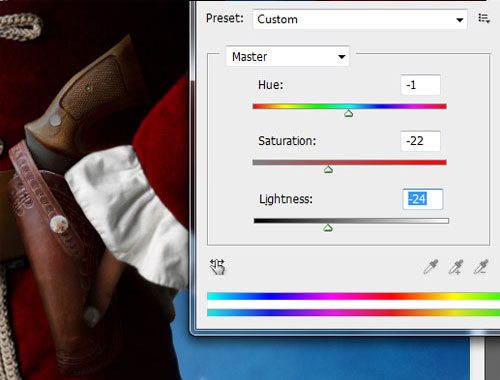Click the Lightness slider handle
This screenshot has width=500, height=380.
pyautogui.click(x=328, y=228)
